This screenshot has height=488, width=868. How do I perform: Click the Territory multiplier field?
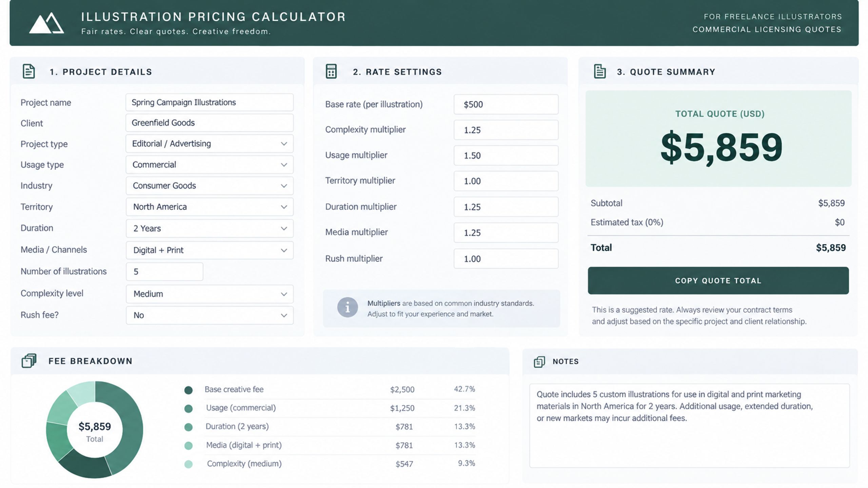click(506, 181)
